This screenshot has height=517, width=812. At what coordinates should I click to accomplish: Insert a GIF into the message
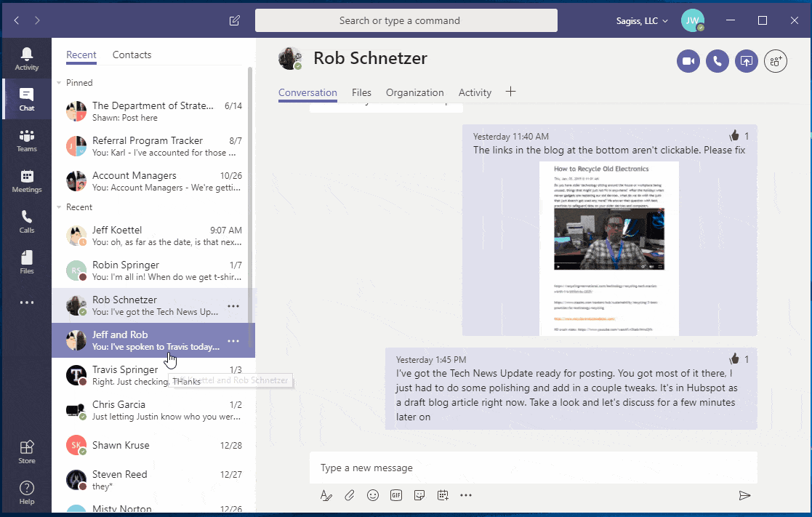pyautogui.click(x=396, y=495)
